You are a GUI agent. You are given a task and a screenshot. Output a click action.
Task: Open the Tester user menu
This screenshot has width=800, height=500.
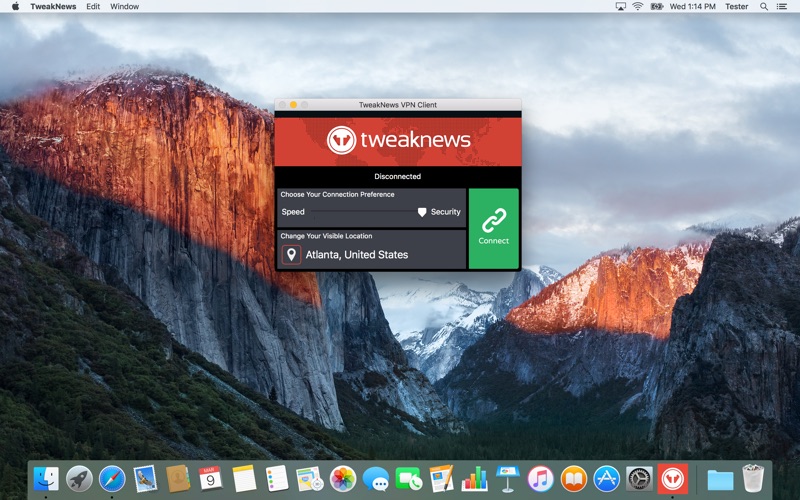pos(737,7)
